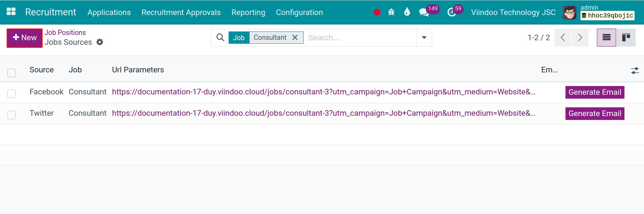Sort by the Url Parameters column header
This screenshot has height=214, width=644.
click(138, 70)
